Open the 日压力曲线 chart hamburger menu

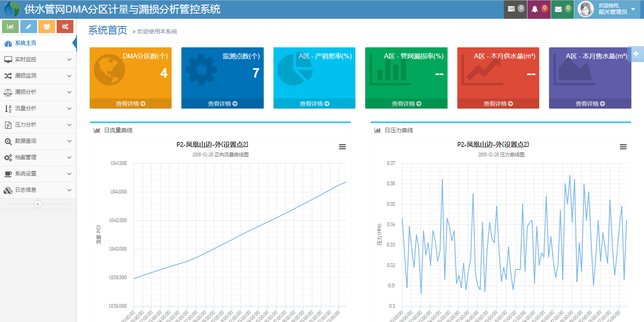(x=623, y=147)
